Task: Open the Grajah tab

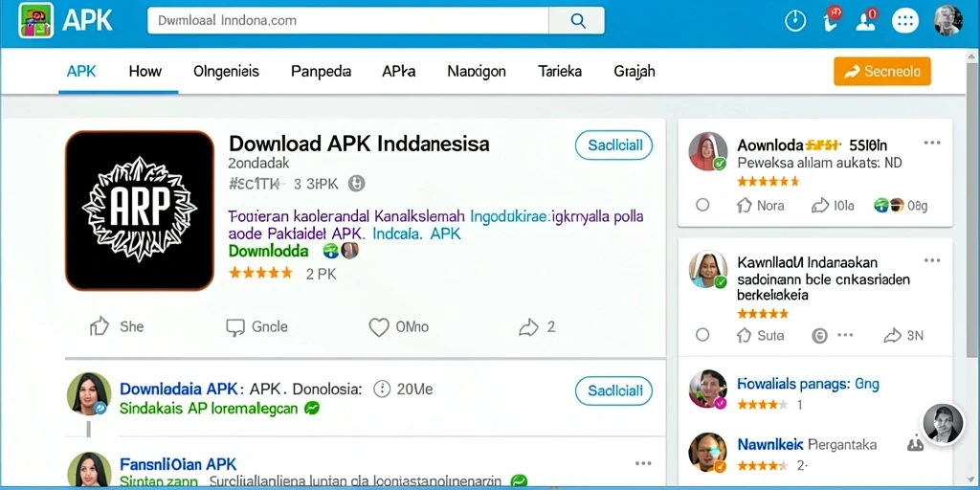Action: [x=635, y=71]
